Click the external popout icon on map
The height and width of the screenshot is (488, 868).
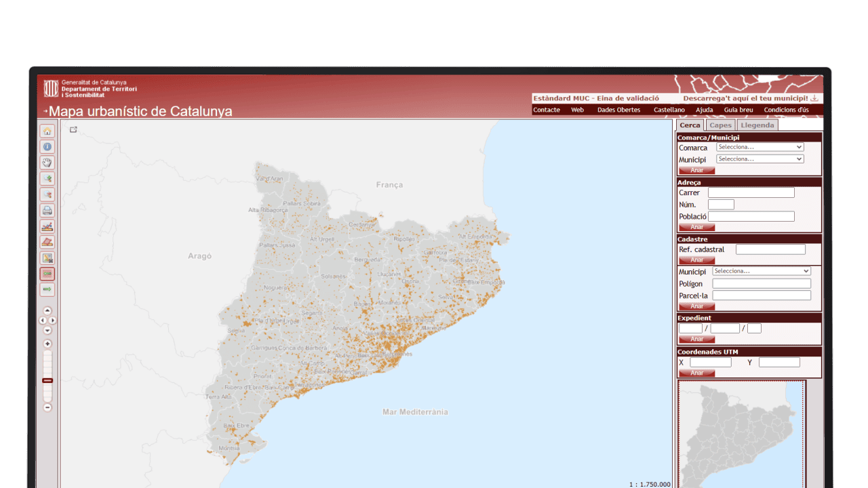(73, 129)
